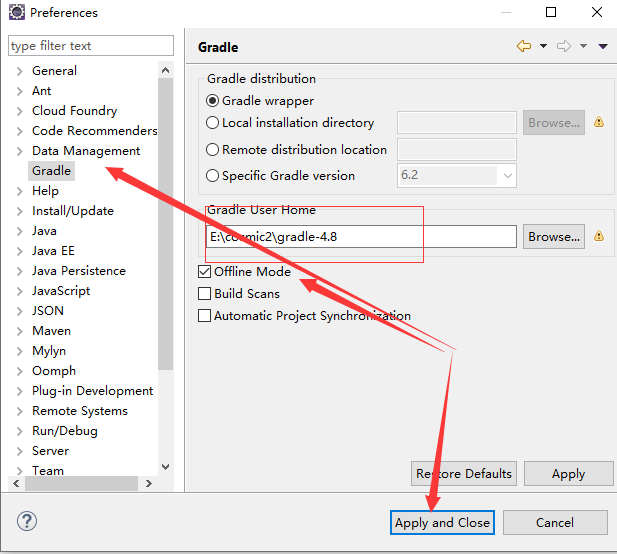Expand the Maven preferences node
Image resolution: width=617 pixels, height=554 pixels.
point(19,331)
